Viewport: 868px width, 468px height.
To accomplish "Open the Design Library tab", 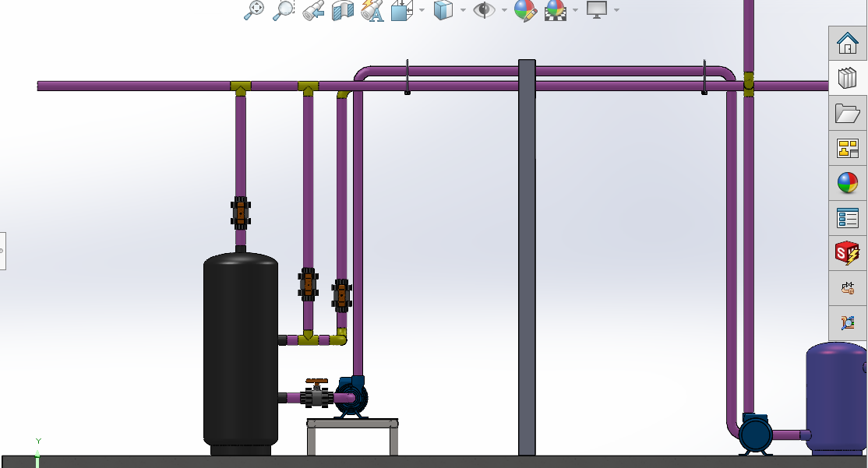I will [847, 79].
